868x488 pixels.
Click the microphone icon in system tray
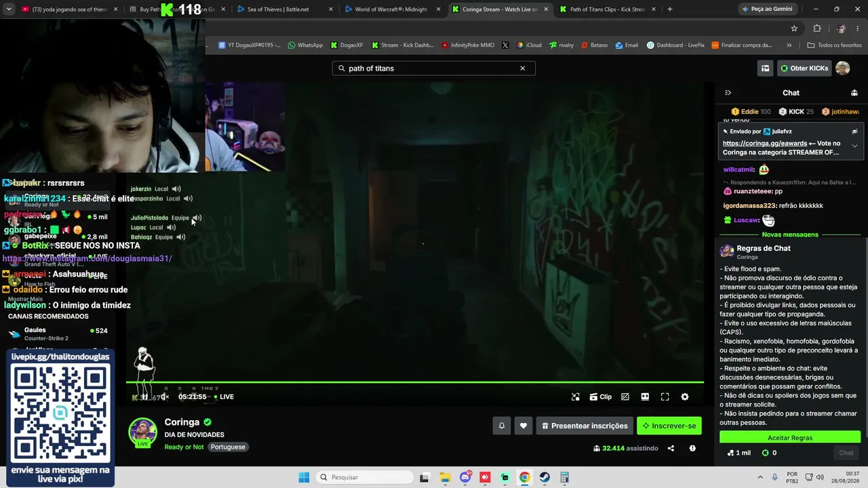click(x=775, y=477)
